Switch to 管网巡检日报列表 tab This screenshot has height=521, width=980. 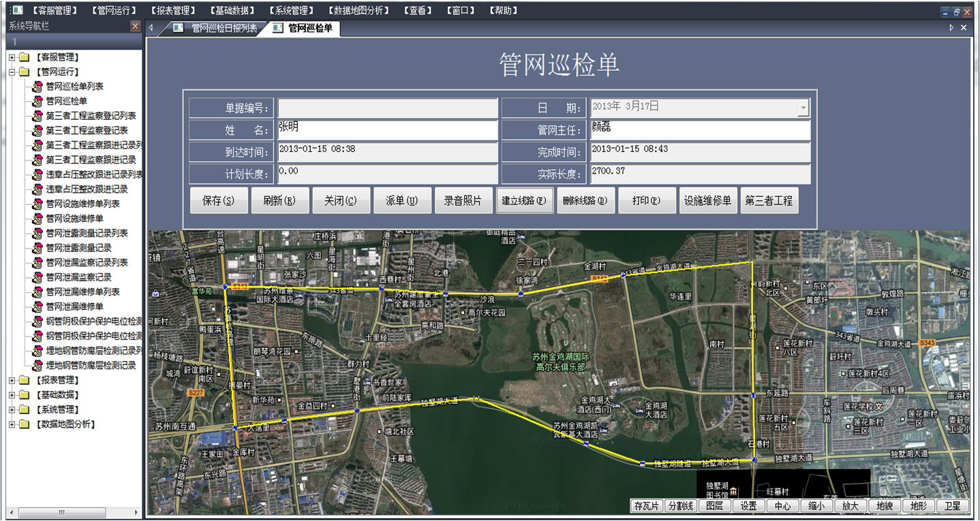pyautogui.click(x=224, y=28)
